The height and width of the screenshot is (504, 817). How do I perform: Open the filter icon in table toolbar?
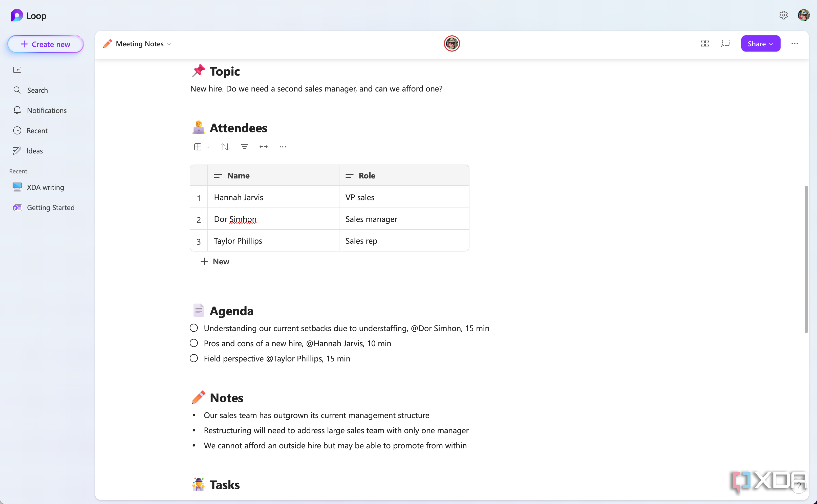click(244, 147)
